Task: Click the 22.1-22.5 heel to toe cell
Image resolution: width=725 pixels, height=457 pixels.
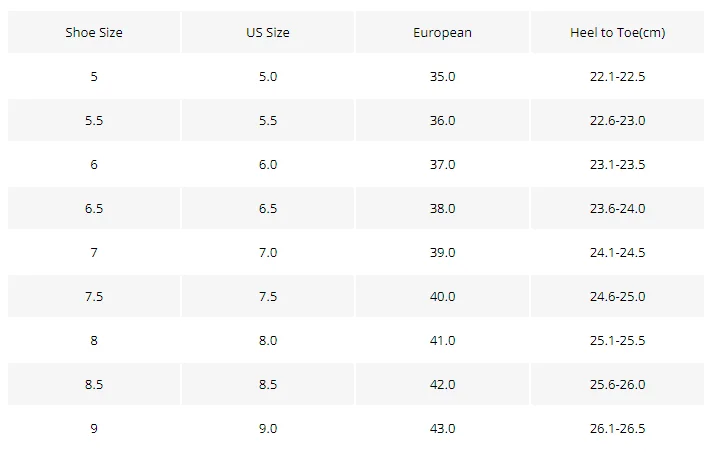Action: pyautogui.click(x=617, y=77)
